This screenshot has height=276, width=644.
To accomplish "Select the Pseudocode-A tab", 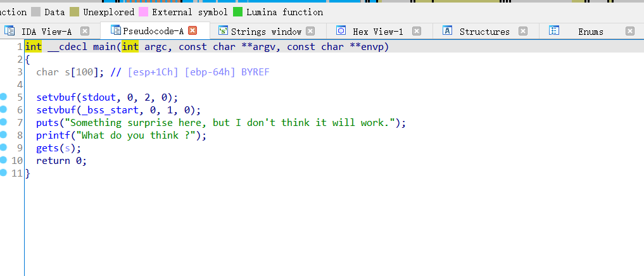I will click(x=153, y=31).
